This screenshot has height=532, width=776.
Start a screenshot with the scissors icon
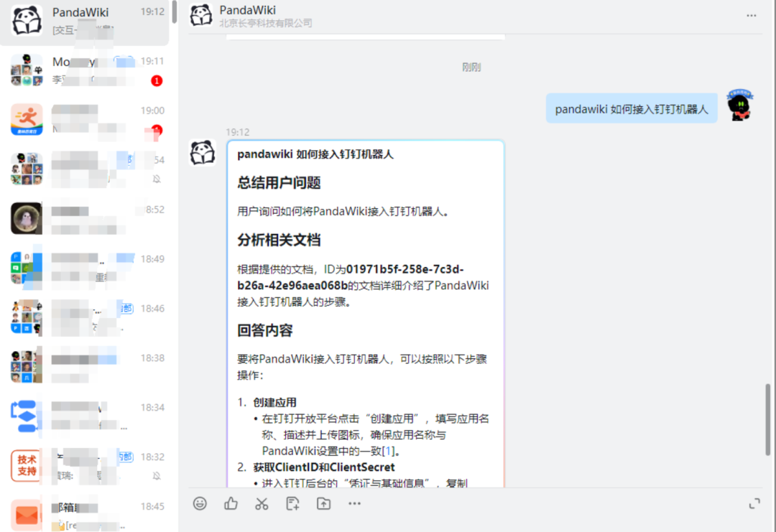pyautogui.click(x=262, y=503)
